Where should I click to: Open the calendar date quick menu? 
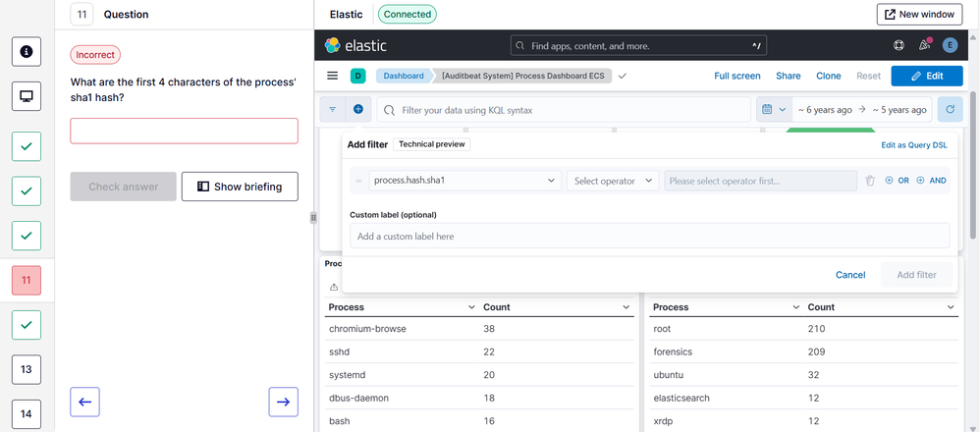pos(773,110)
